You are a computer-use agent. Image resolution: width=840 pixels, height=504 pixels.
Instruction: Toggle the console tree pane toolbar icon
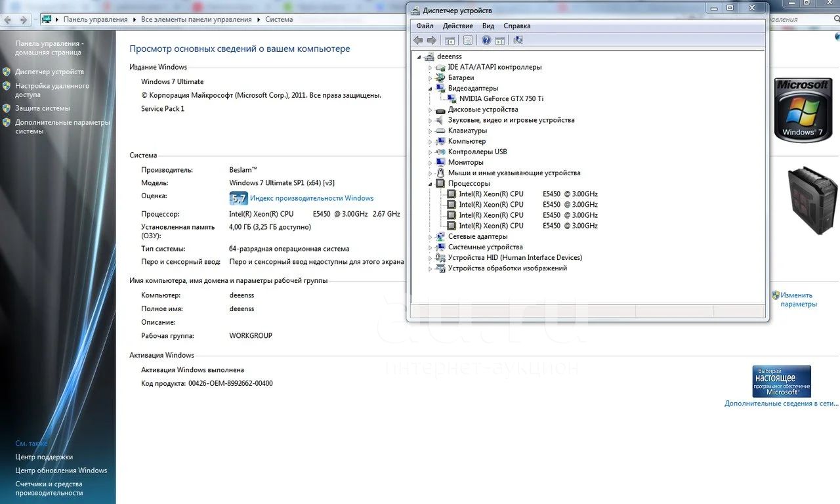pyautogui.click(x=451, y=40)
